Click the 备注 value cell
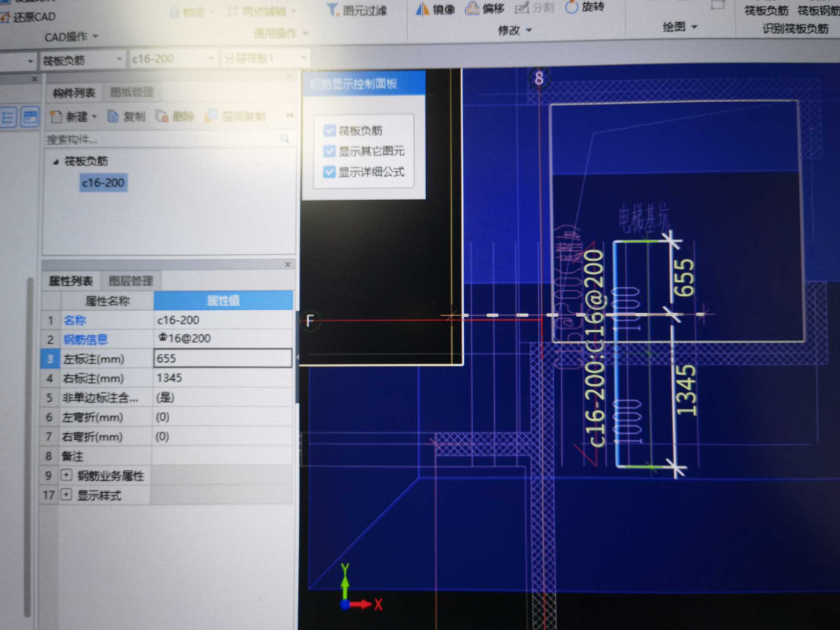The image size is (840, 630). click(x=221, y=456)
